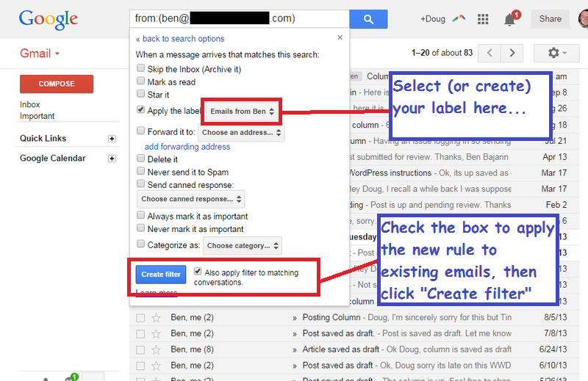Check the Delete it option
The width and height of the screenshot is (588, 381).
[140, 158]
